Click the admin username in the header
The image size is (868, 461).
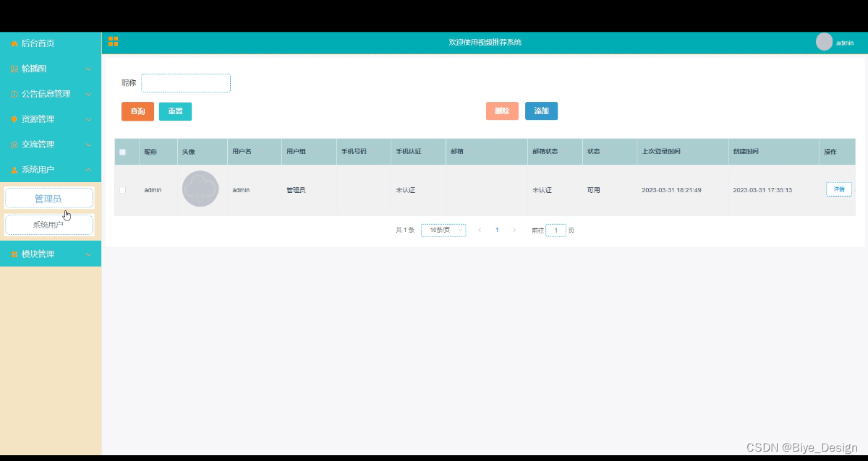pos(845,43)
